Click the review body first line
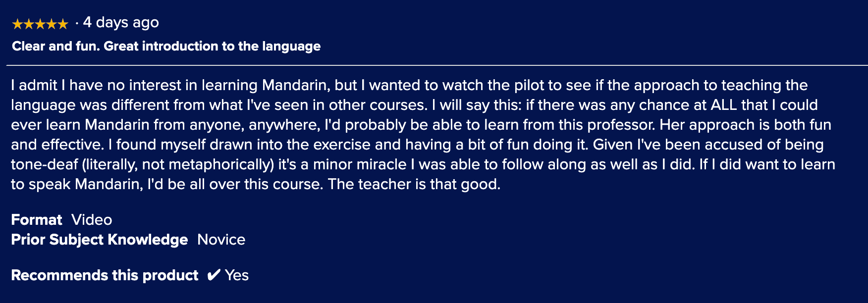This screenshot has height=303, width=868. point(409,85)
